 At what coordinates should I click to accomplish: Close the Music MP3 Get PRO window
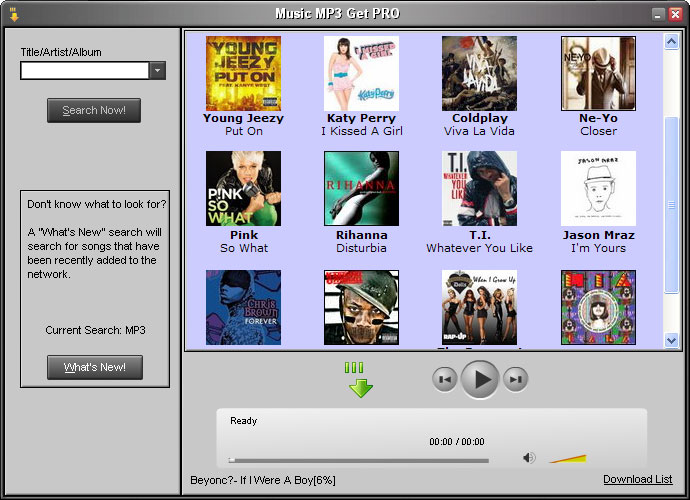coord(675,15)
